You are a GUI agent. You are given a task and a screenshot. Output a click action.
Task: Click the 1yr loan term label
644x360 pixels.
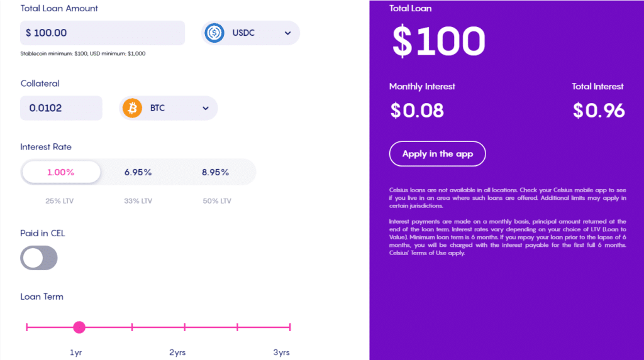pyautogui.click(x=75, y=352)
